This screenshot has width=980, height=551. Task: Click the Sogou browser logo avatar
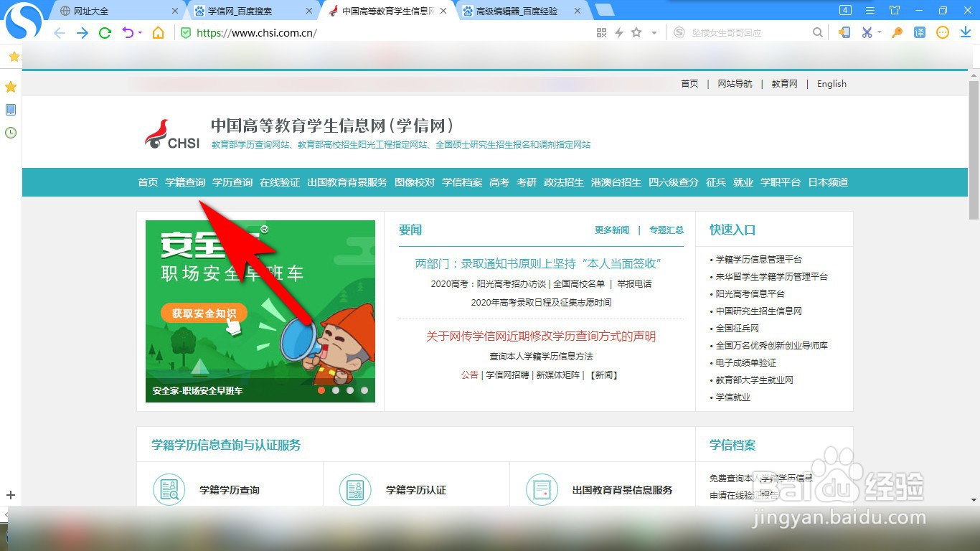coord(24,21)
